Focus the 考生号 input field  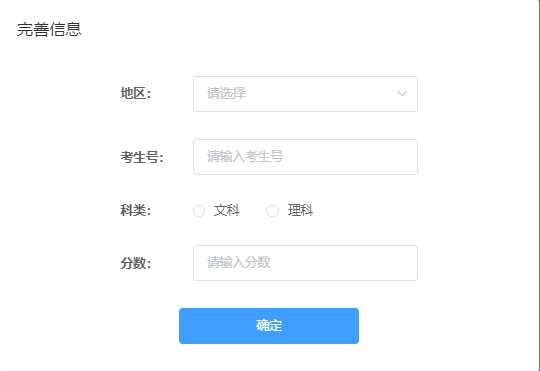[x=305, y=157]
